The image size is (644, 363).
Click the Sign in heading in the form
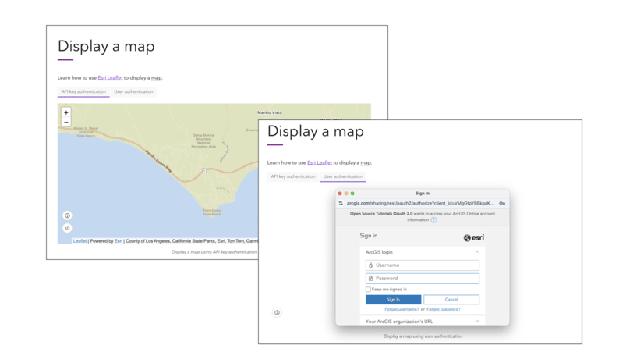point(369,236)
